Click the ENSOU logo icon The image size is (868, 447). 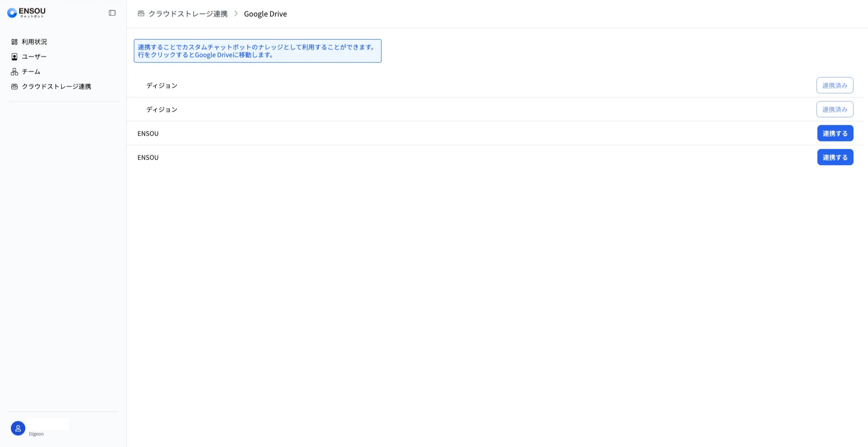12,13
